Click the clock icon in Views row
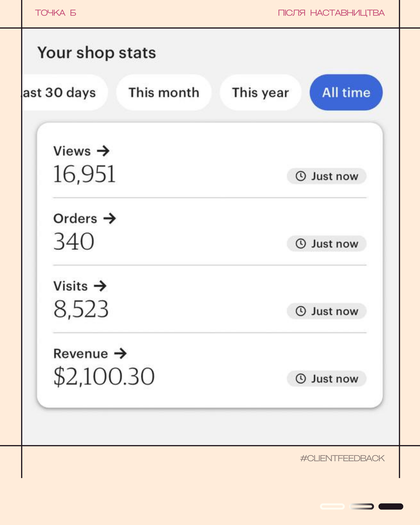The image size is (420, 525). [x=301, y=176]
